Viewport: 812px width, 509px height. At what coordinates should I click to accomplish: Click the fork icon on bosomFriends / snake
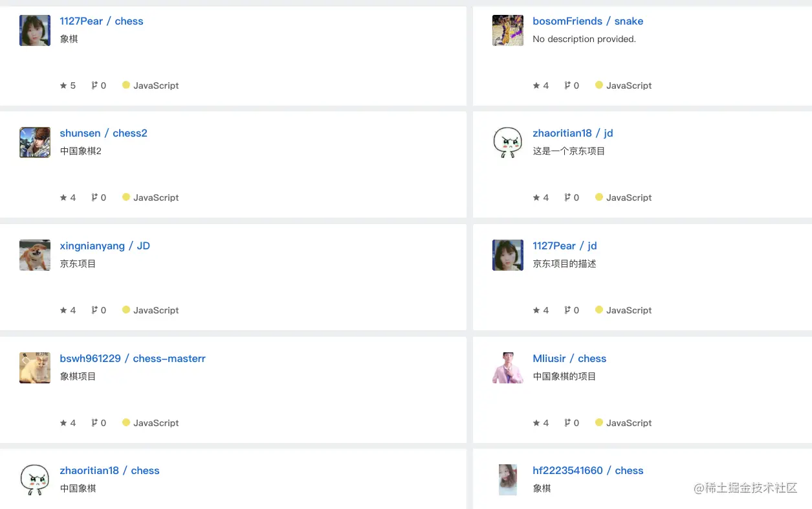[x=567, y=85]
